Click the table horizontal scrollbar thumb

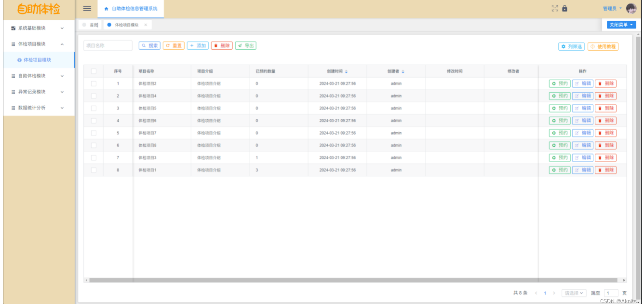(353, 280)
